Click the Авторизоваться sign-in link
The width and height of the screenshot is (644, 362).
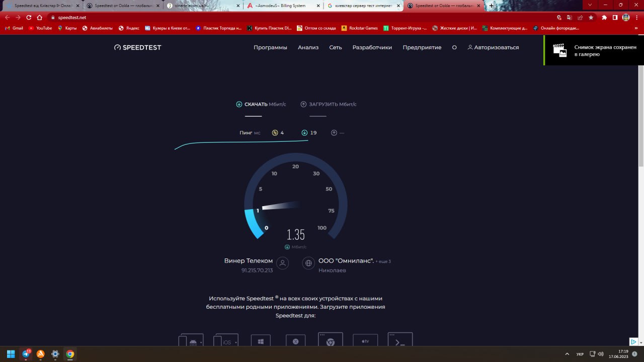tap(493, 47)
